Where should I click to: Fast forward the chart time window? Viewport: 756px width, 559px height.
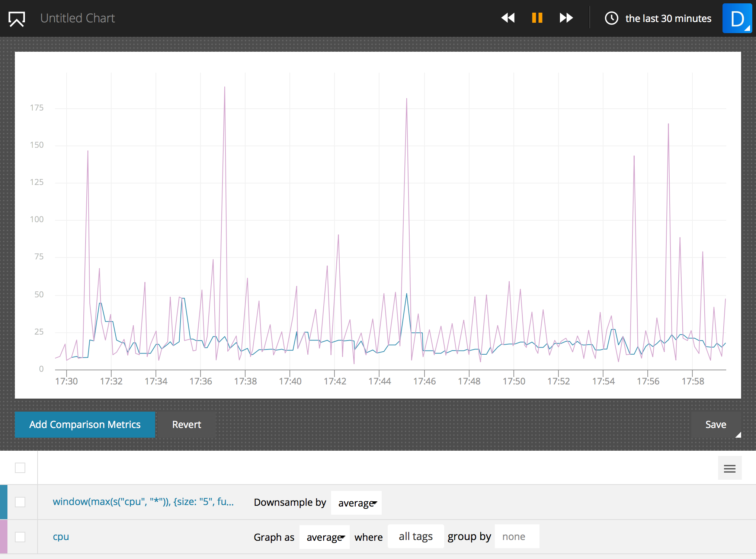pyautogui.click(x=566, y=18)
